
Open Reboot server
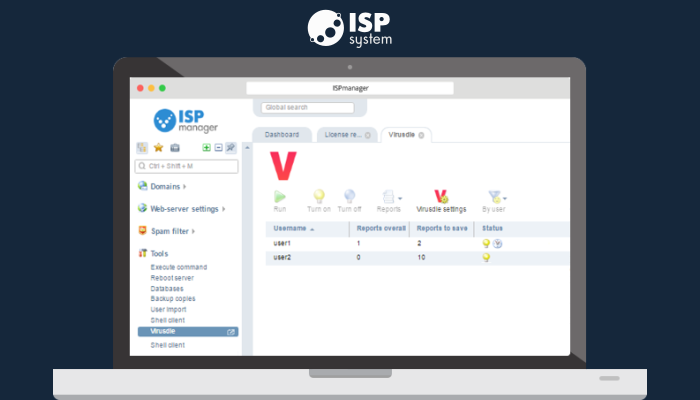tap(172, 278)
